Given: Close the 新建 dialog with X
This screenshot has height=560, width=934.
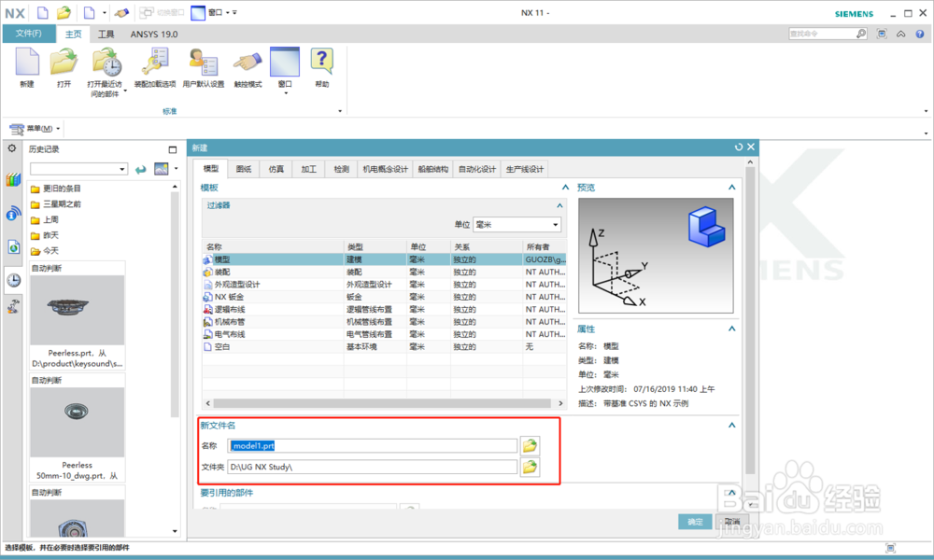Looking at the screenshot, I should click(751, 147).
